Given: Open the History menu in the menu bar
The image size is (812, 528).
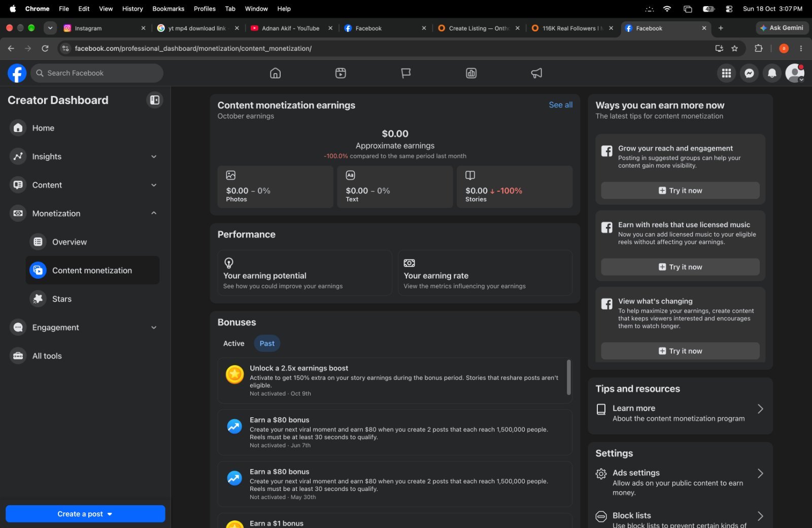Looking at the screenshot, I should [132, 9].
